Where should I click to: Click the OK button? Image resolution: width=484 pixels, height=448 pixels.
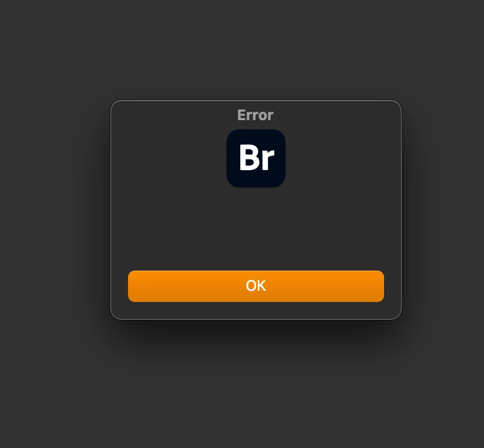click(x=256, y=286)
